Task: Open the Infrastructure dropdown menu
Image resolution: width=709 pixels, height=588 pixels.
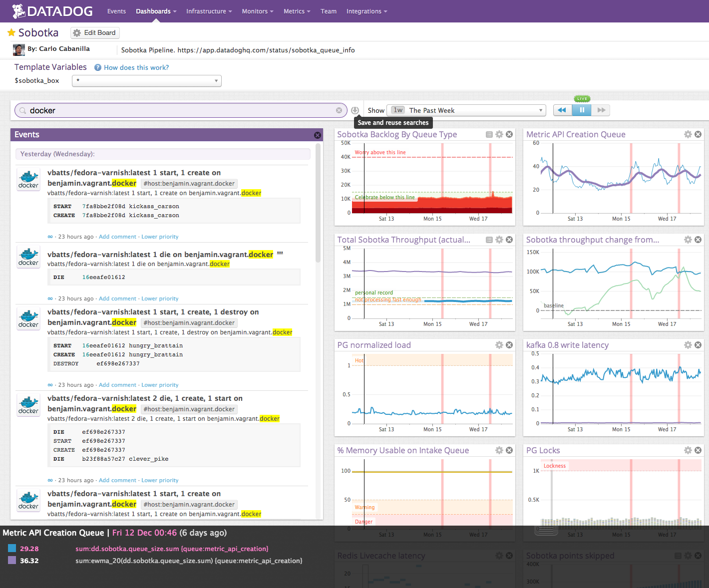Action: pyautogui.click(x=209, y=11)
